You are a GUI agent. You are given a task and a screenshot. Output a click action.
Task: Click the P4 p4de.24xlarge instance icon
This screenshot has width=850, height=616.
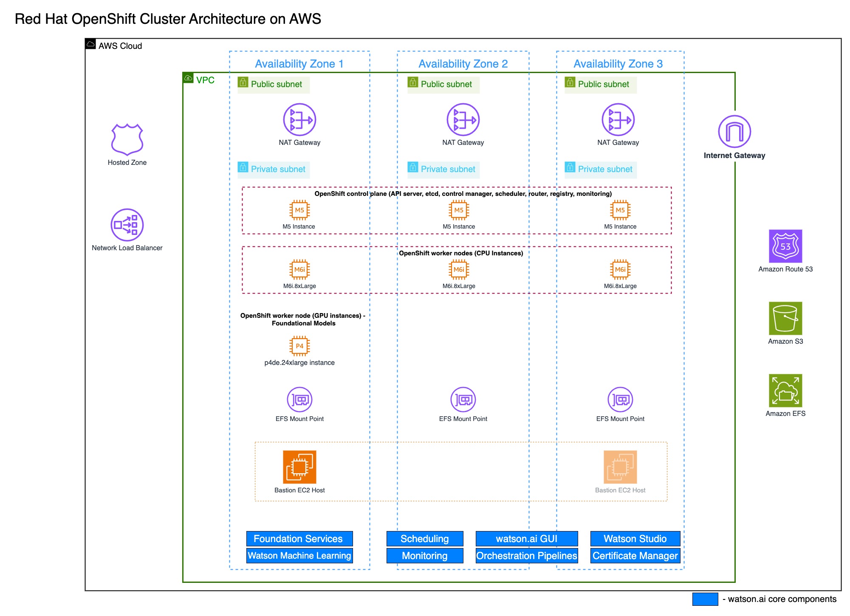299,346
